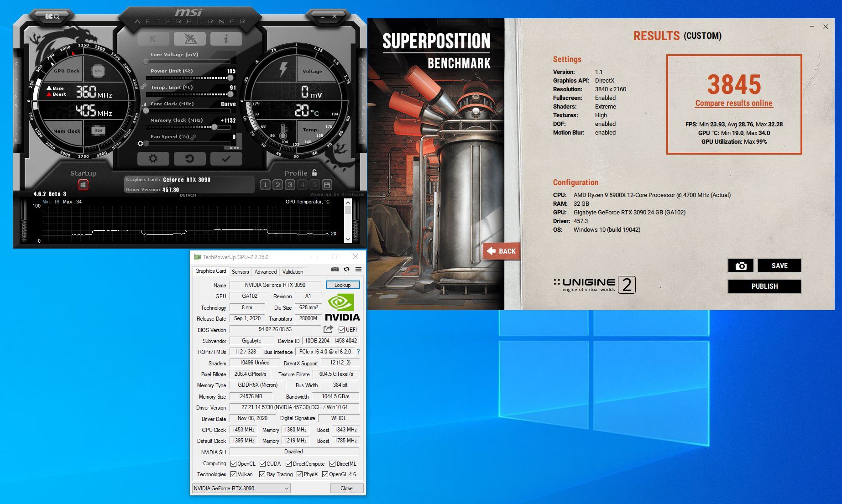The image size is (842, 504).
Task: Load Afterburner profile slot 5
Action: point(314,185)
